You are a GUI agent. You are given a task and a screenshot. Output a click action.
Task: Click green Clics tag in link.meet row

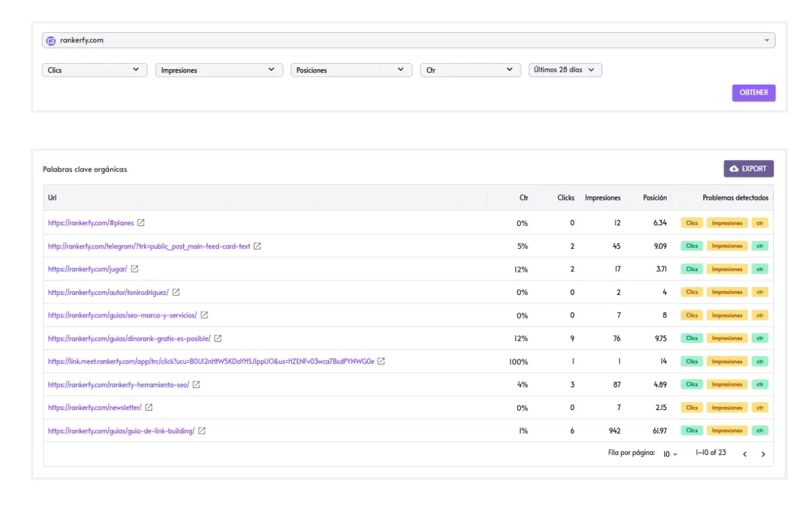692,361
